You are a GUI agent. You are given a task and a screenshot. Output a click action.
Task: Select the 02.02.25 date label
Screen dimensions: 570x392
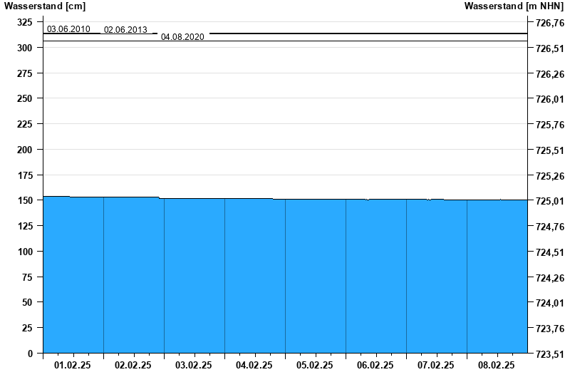(133, 365)
